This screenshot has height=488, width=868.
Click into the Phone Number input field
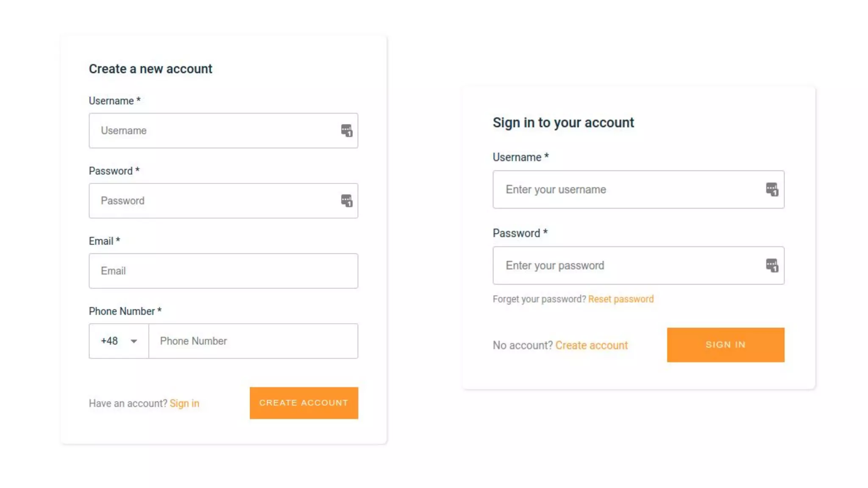pos(253,341)
